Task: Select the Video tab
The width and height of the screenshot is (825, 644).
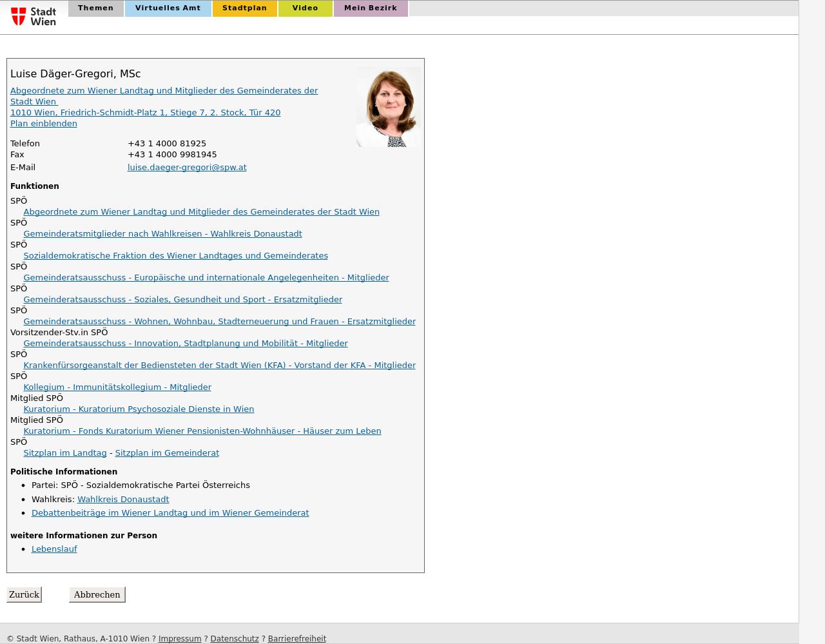Action: pos(305,8)
